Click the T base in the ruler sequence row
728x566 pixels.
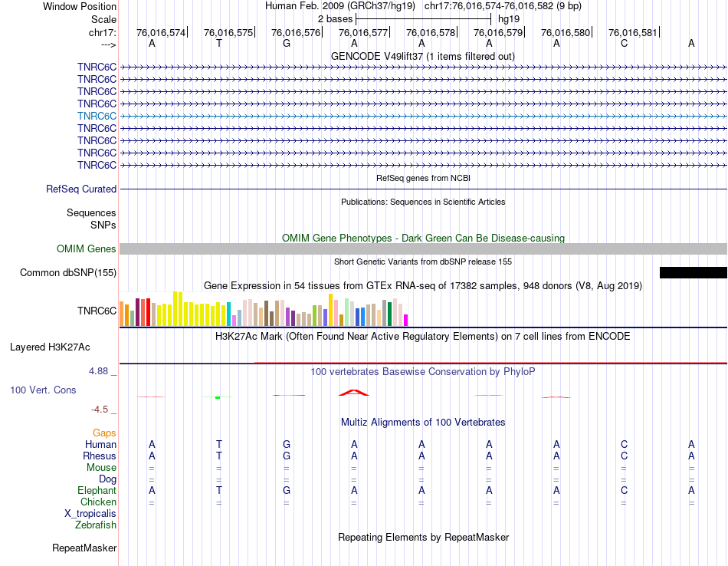tap(219, 43)
